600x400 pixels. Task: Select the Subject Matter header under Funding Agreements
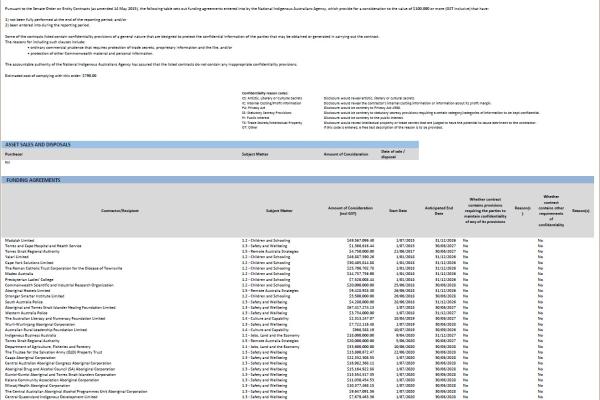pyautogui.click(x=279, y=211)
